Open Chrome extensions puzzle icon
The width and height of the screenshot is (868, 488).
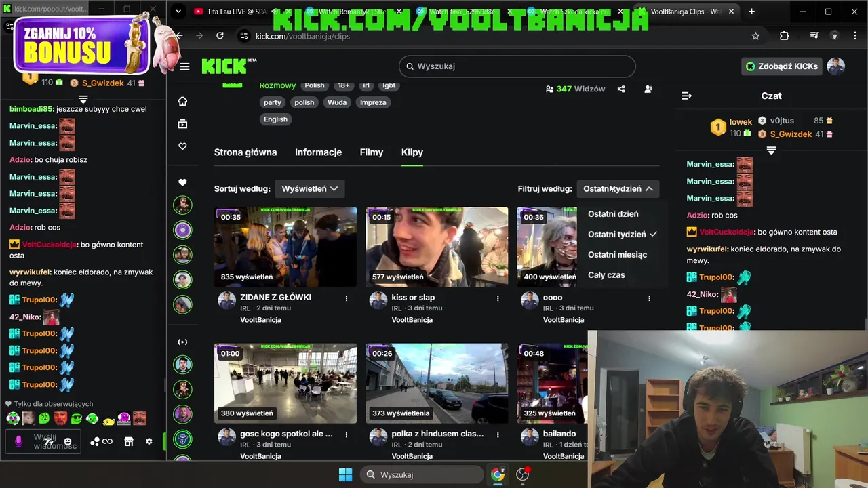pyautogui.click(x=785, y=36)
